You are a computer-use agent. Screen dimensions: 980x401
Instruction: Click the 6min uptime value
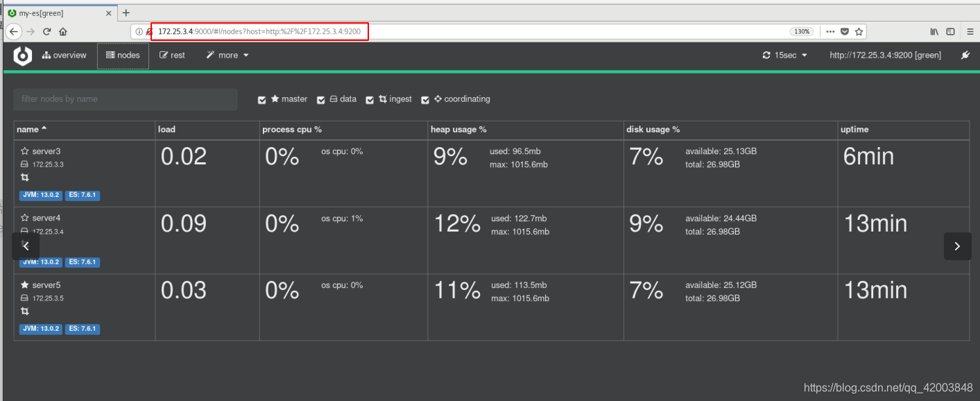click(x=868, y=157)
